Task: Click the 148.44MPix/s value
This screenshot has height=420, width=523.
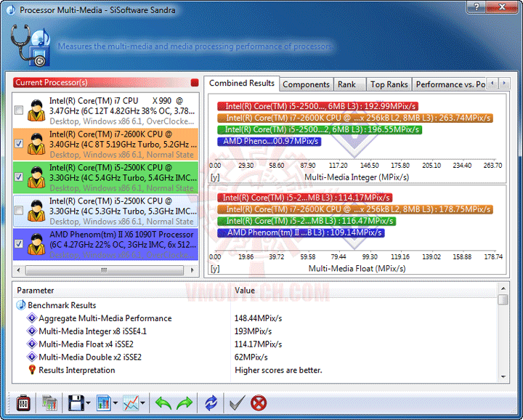Action: [x=258, y=318]
